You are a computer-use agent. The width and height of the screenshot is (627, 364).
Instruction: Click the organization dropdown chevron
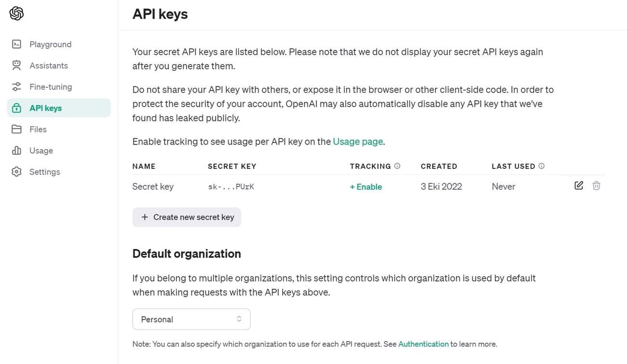coord(239,319)
